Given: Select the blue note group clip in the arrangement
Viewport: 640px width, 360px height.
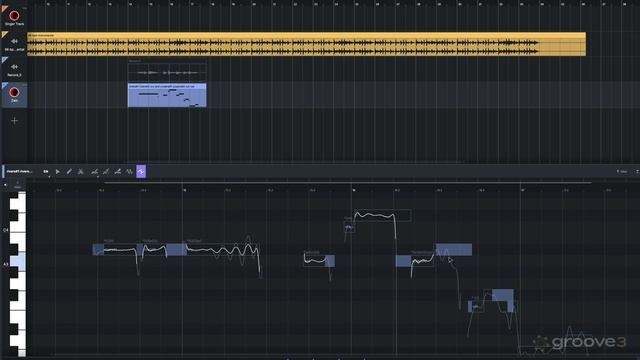Looking at the screenshot, I should point(167,95).
